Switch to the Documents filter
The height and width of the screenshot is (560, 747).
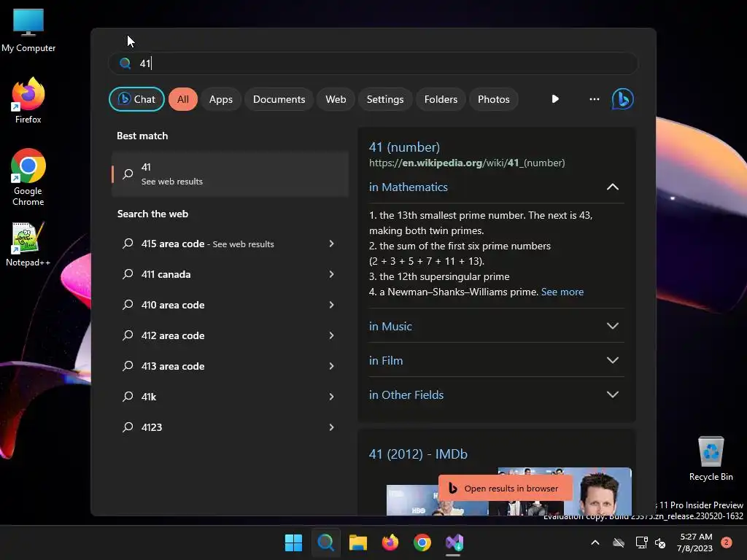point(279,99)
